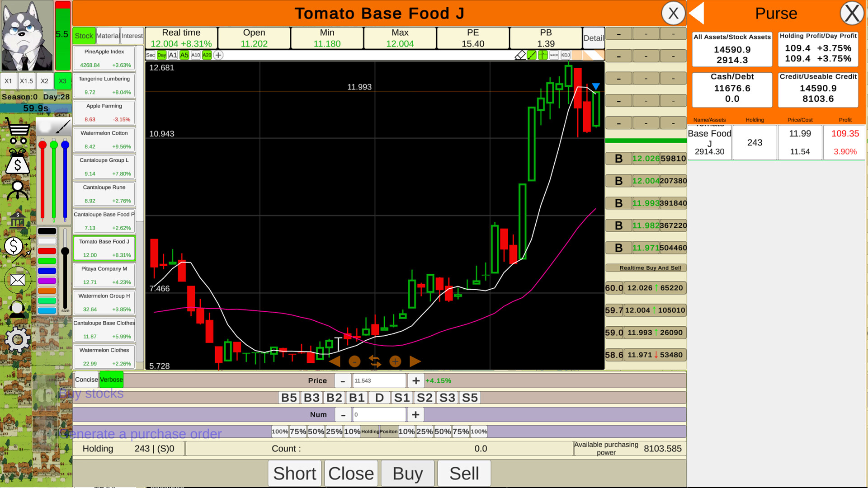Toggle the MACD indicator on the chart
The height and width of the screenshot is (488, 868).
[x=553, y=55]
